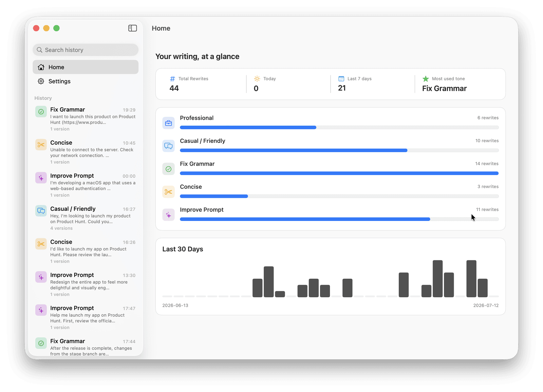Open the Improve Prompt entry from 00:00
Image resolution: width=543 pixels, height=392 pixels.
point(86,185)
